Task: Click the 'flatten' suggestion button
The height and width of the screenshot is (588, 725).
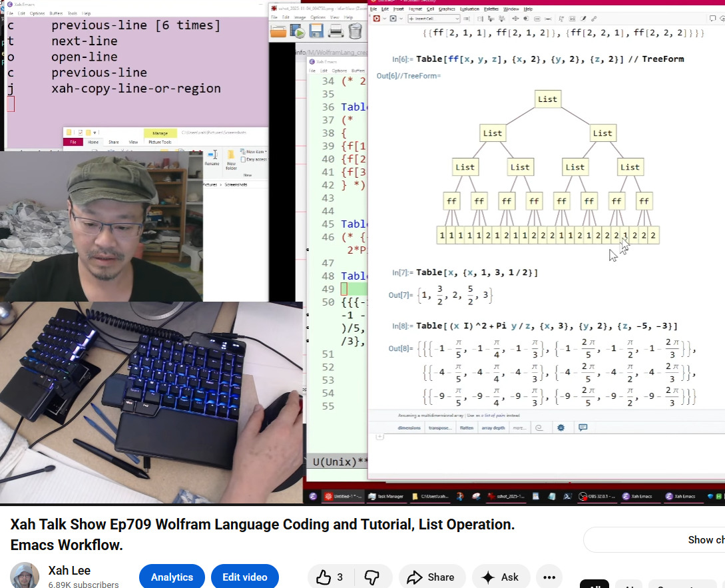Action: click(467, 428)
